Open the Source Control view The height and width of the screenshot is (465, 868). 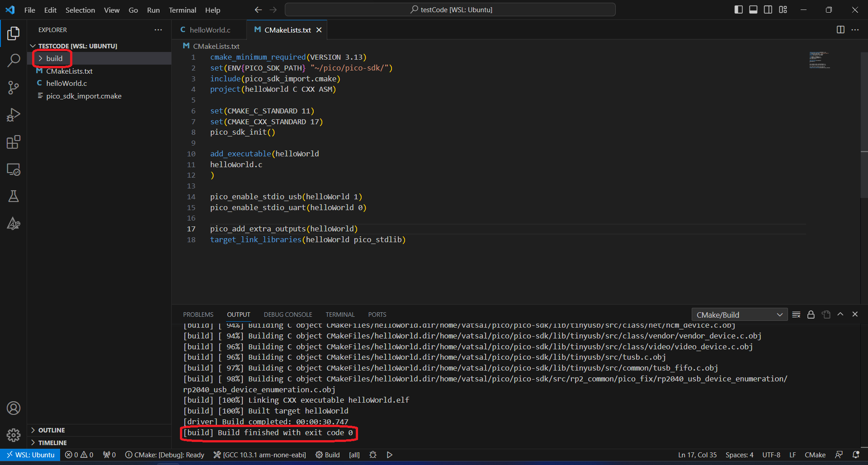pyautogui.click(x=14, y=88)
